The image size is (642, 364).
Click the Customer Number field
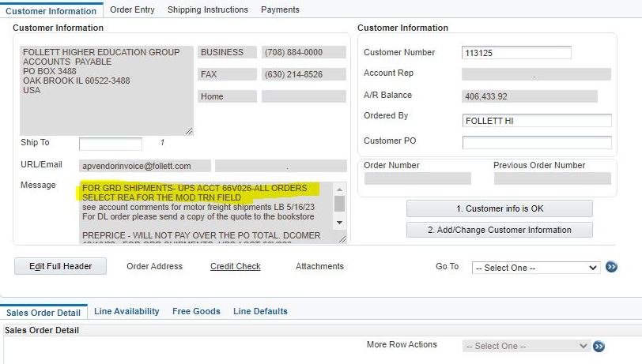coord(516,53)
